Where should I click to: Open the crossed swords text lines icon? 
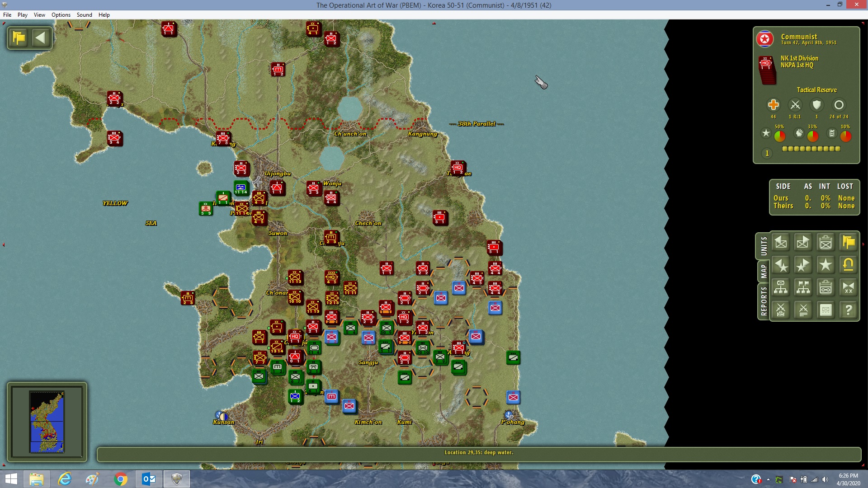[803, 310]
